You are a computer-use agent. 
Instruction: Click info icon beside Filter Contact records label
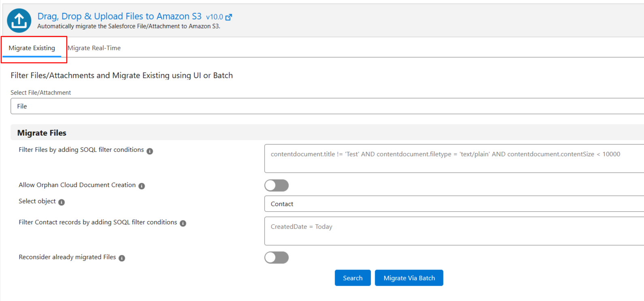pos(183,223)
